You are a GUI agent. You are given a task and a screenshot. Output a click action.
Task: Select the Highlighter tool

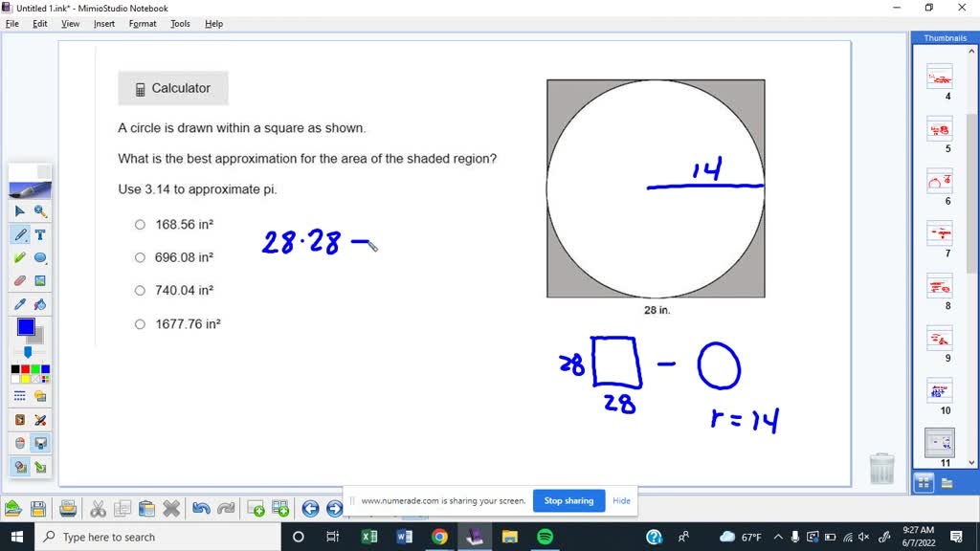click(x=19, y=257)
